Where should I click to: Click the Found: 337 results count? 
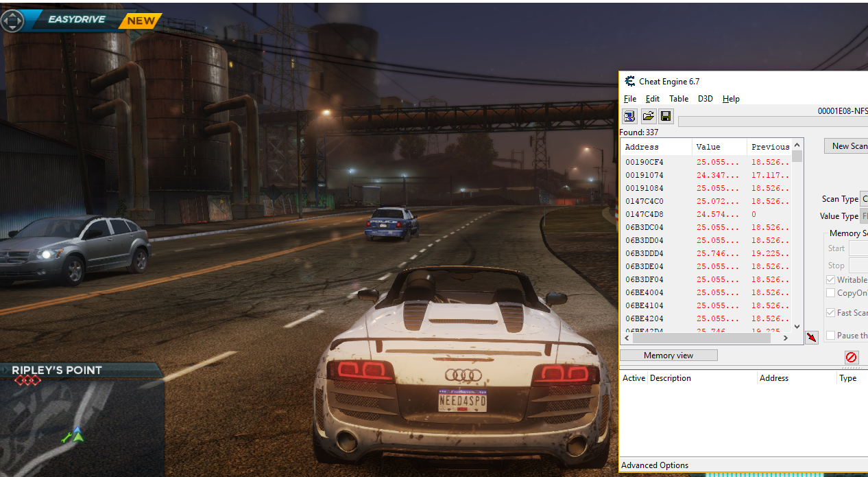638,132
